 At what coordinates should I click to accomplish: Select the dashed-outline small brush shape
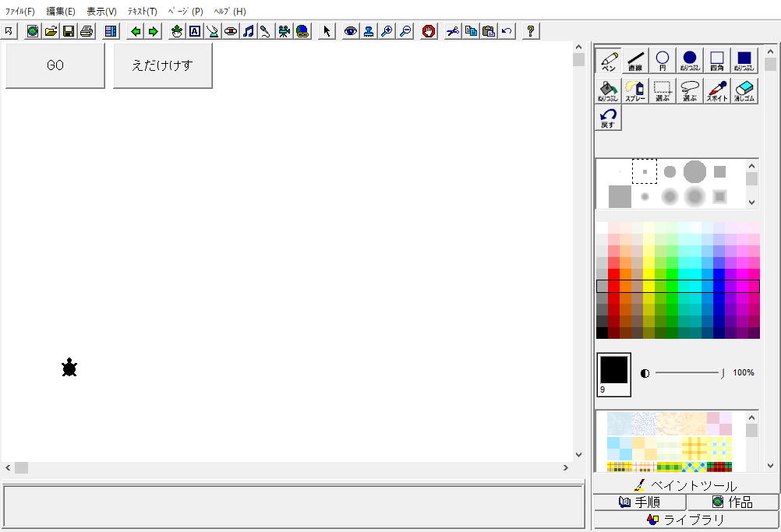(645, 171)
